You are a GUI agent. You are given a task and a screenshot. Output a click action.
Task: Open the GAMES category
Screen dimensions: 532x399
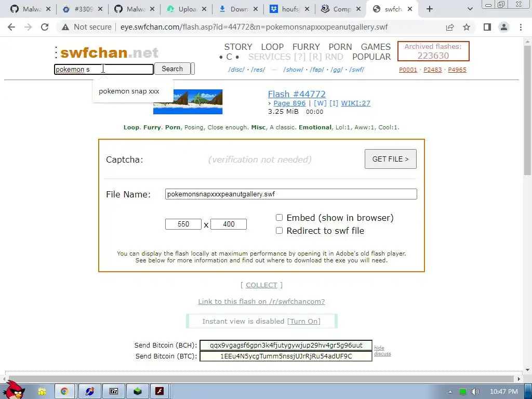pos(376,47)
